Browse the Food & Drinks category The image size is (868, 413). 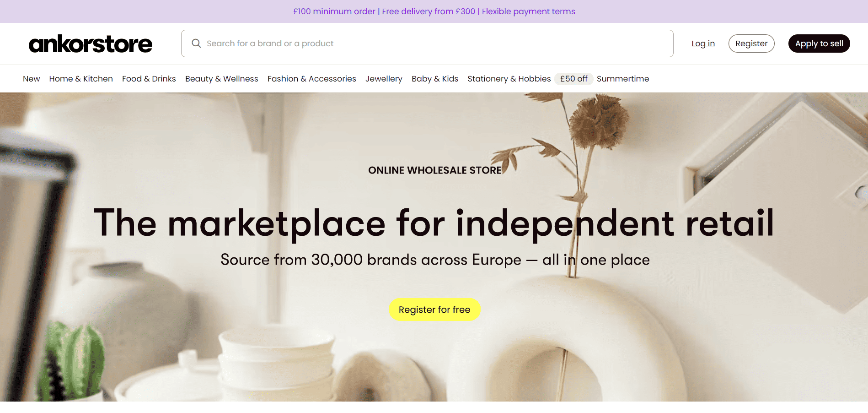(x=149, y=78)
